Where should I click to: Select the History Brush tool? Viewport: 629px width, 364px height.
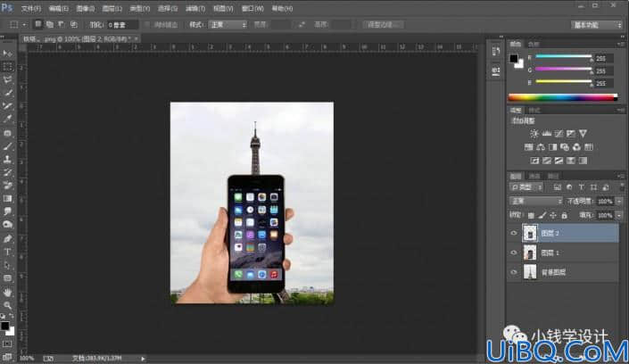pyautogui.click(x=7, y=172)
